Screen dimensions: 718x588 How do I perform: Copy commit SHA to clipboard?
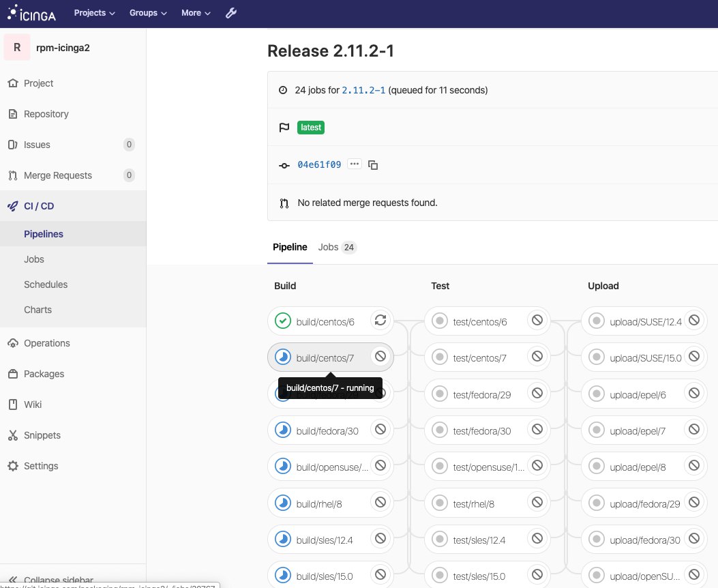(373, 165)
